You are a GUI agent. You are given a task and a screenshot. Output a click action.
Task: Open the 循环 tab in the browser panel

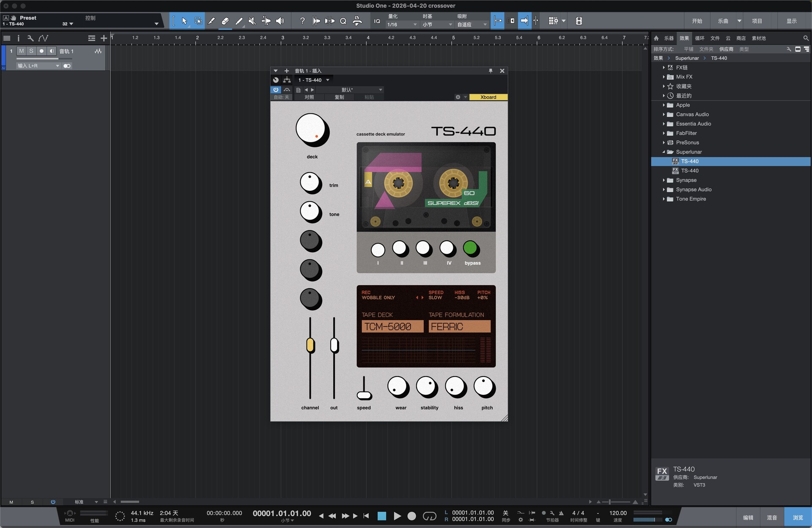click(700, 38)
